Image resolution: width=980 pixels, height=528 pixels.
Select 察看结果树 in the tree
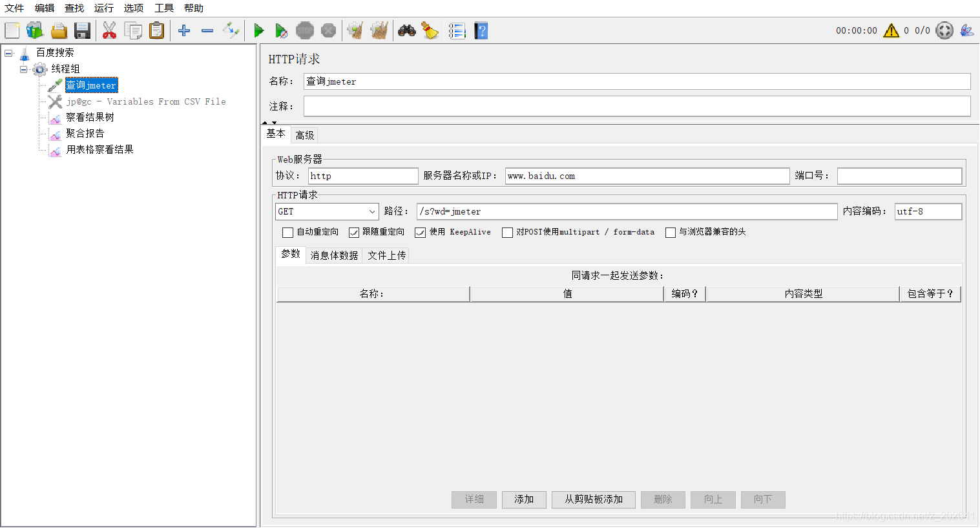tap(90, 117)
